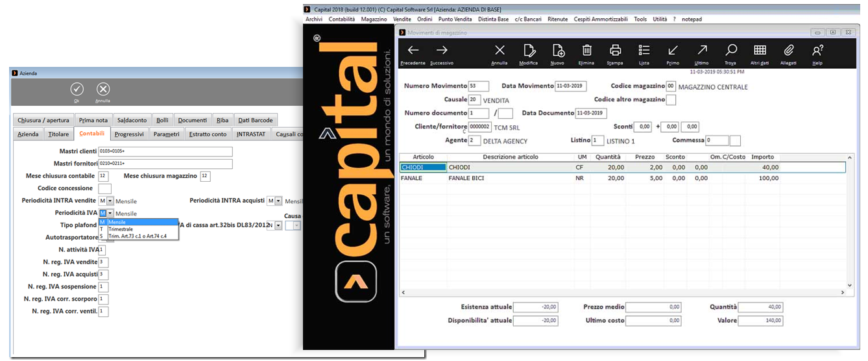The width and height of the screenshot is (868, 361).
Task: Click the Trova search icon
Action: (731, 50)
